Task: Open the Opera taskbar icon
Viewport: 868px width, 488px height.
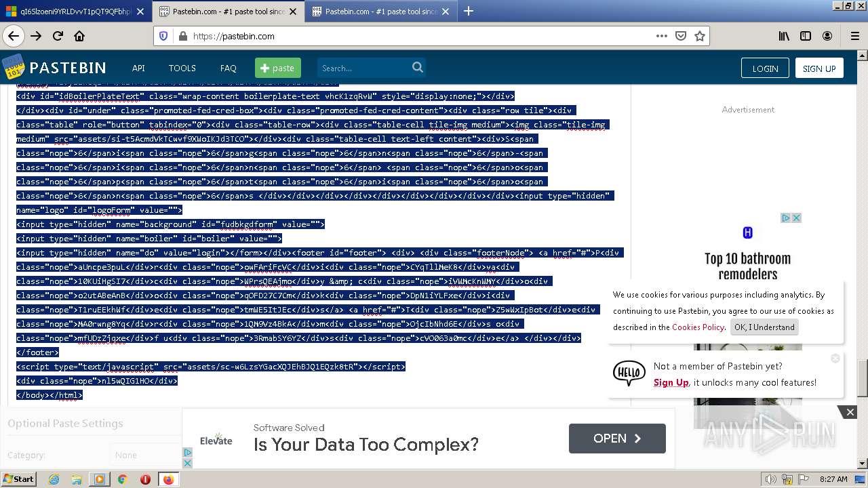Action: [145, 479]
